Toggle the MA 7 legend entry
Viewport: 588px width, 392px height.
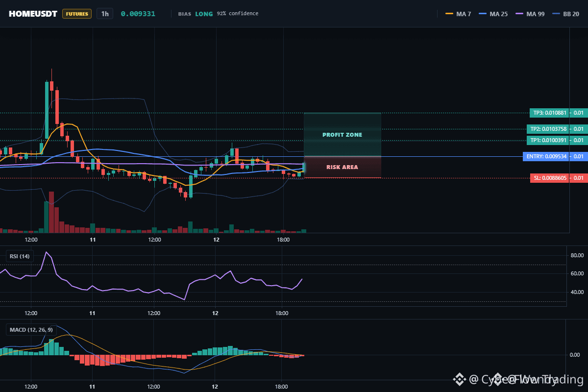(x=458, y=14)
